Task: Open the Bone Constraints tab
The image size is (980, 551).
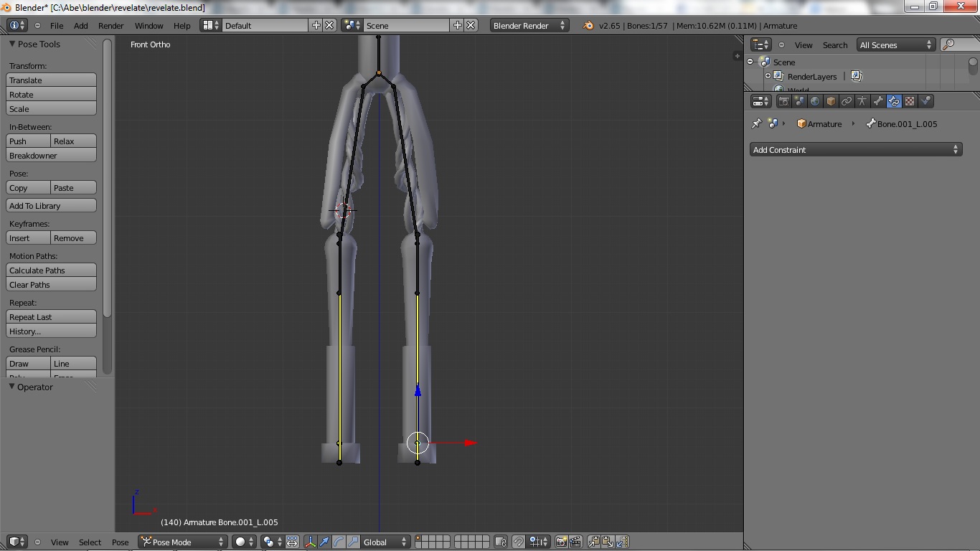Action: [894, 101]
